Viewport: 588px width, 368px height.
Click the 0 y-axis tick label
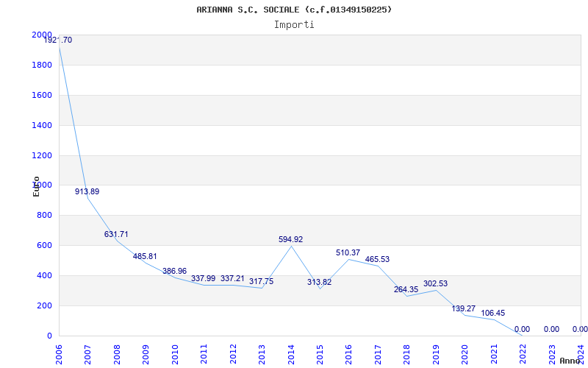tap(49, 336)
